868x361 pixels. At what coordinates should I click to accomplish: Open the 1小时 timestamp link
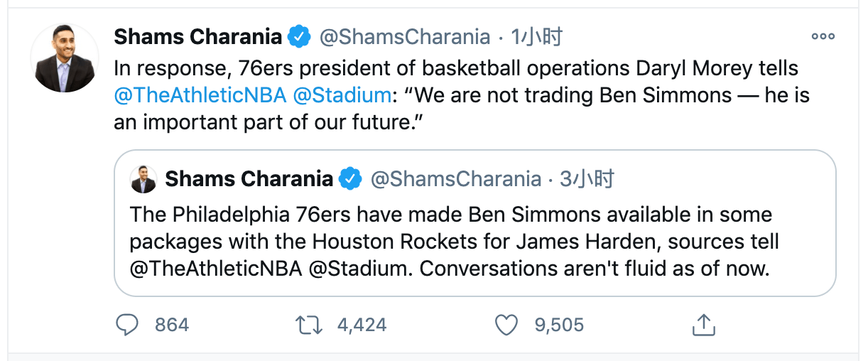[536, 37]
